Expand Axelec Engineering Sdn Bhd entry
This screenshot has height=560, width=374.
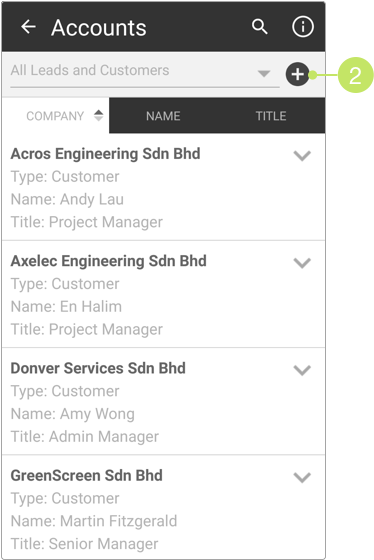pos(302,263)
